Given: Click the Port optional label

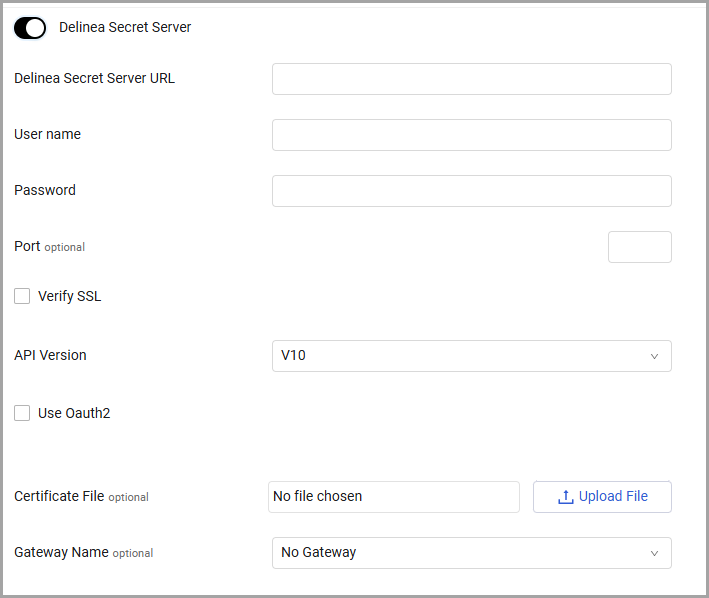Looking at the screenshot, I should [x=49, y=247].
